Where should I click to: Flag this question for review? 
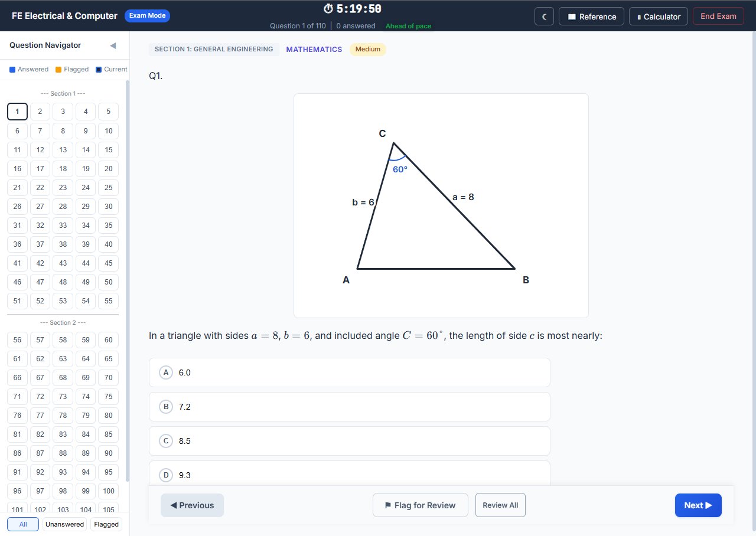[421, 505]
